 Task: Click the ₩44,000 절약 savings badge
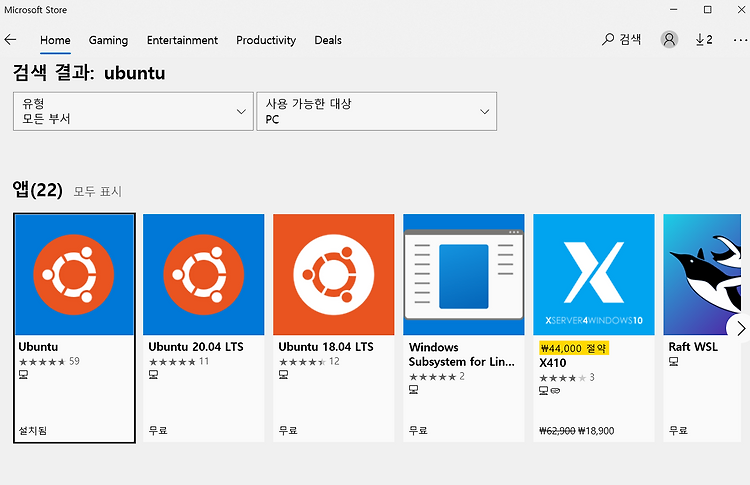click(x=574, y=348)
